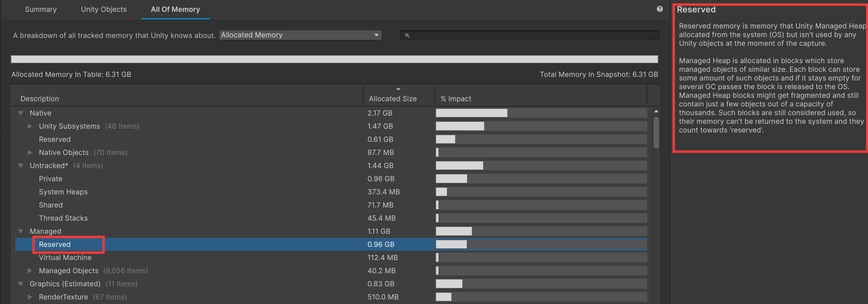The height and width of the screenshot is (304, 868).
Task: Expand the Native Objects row
Action: point(30,153)
